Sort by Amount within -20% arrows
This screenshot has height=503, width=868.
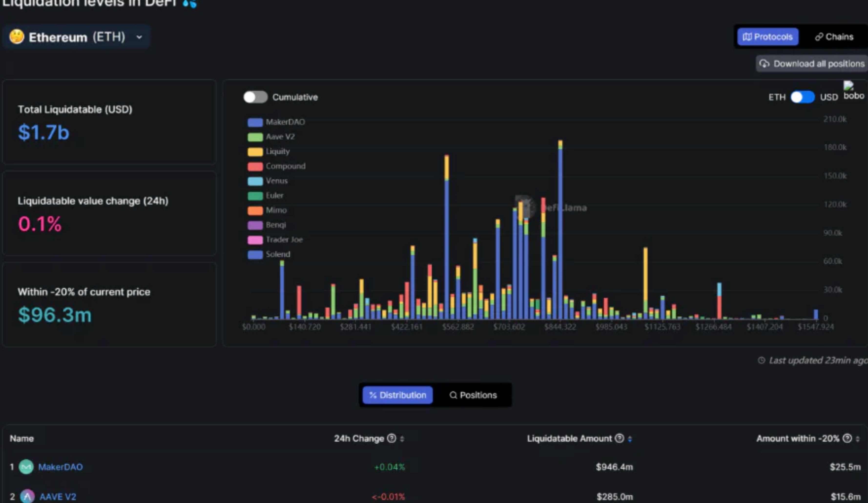pos(857,439)
